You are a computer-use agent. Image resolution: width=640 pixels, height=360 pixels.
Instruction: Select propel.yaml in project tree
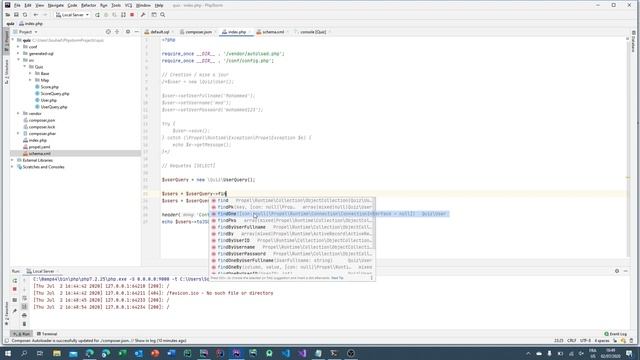39,147
